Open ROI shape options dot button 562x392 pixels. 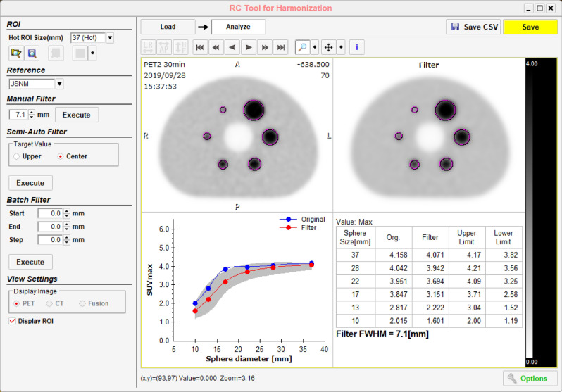(x=92, y=53)
